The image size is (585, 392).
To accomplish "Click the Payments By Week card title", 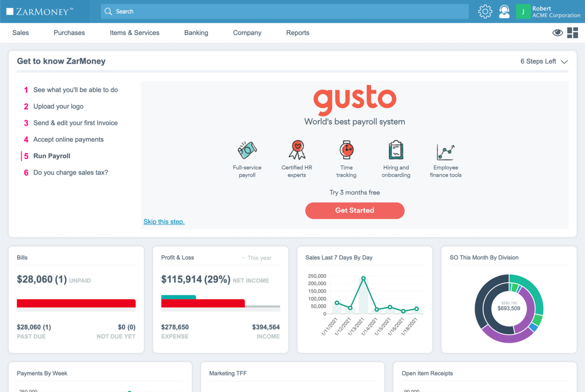I will (x=42, y=373).
